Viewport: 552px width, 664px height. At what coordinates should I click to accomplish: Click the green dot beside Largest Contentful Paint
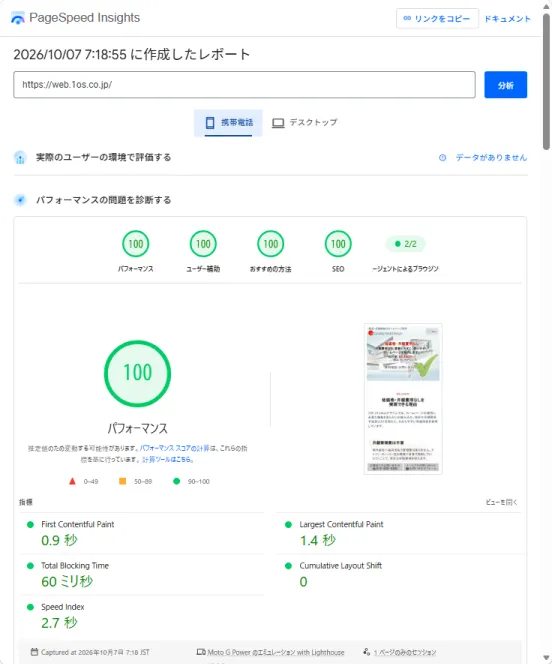tap(288, 525)
